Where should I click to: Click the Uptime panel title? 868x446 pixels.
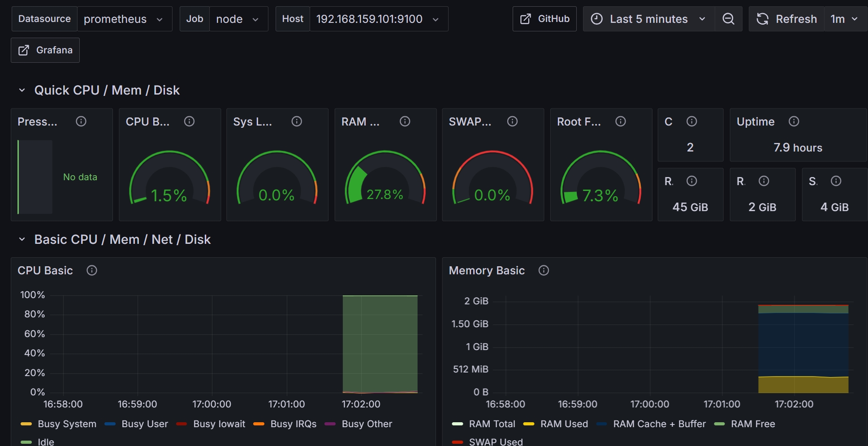(756, 122)
